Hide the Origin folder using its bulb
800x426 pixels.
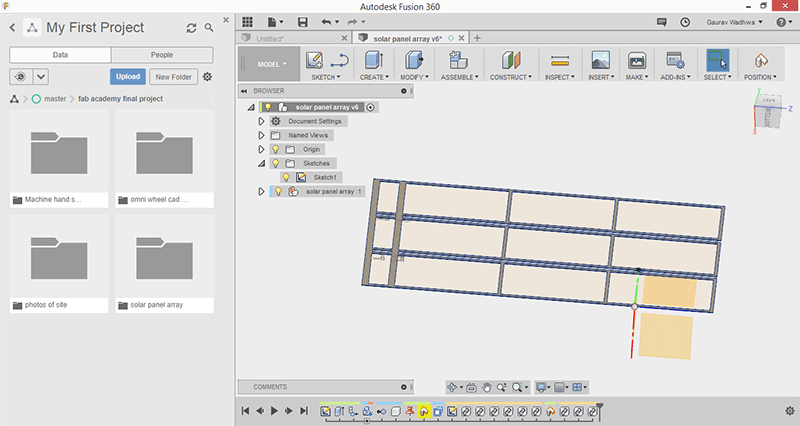[275, 149]
